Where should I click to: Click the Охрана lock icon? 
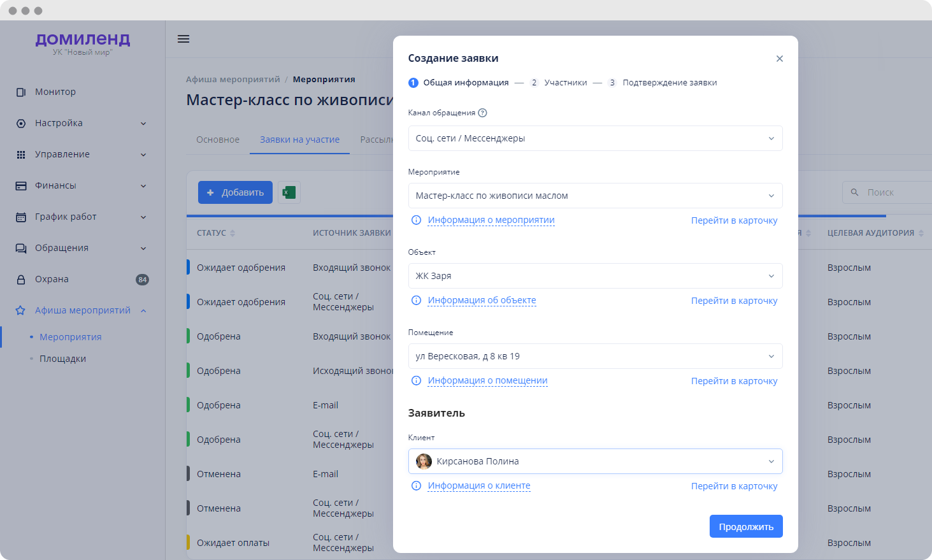pos(21,280)
